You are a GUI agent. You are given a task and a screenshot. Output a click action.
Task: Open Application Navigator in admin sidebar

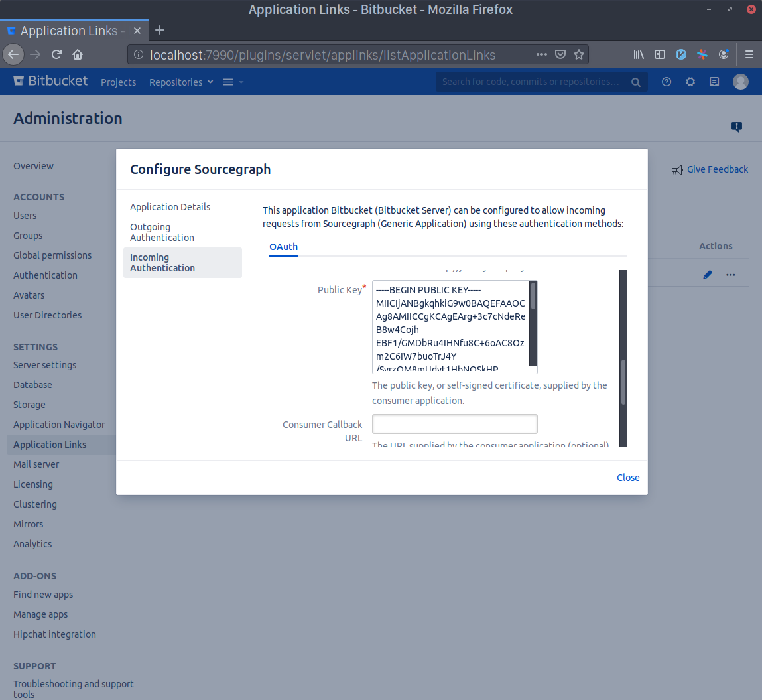point(59,425)
